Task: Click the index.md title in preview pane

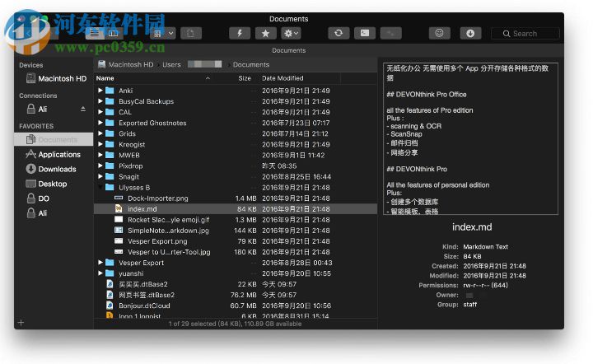Action: [x=472, y=227]
